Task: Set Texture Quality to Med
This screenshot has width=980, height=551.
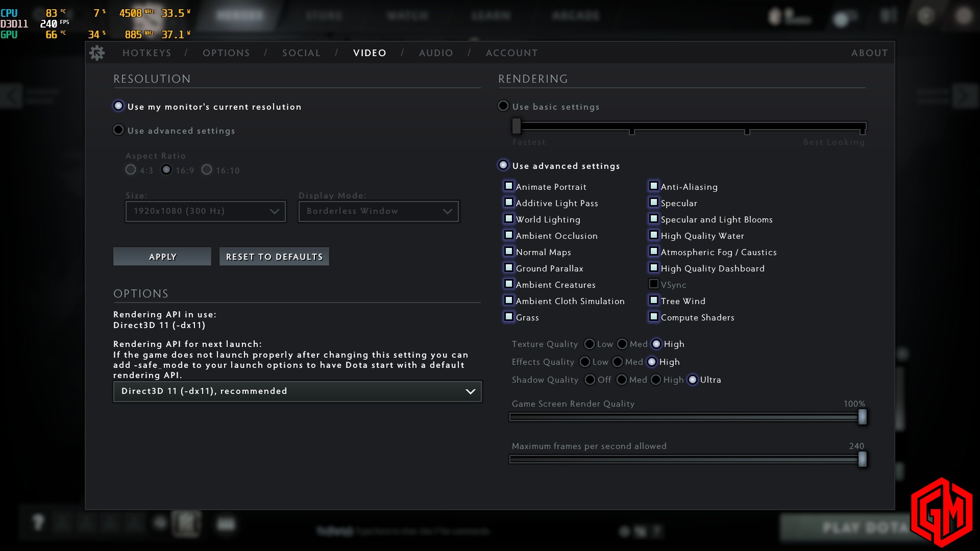Action: coord(622,344)
